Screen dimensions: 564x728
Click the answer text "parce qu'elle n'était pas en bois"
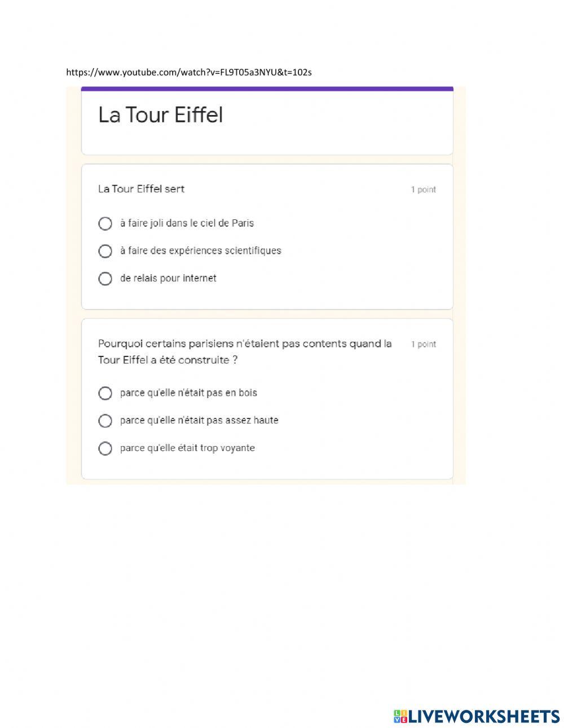click(188, 393)
